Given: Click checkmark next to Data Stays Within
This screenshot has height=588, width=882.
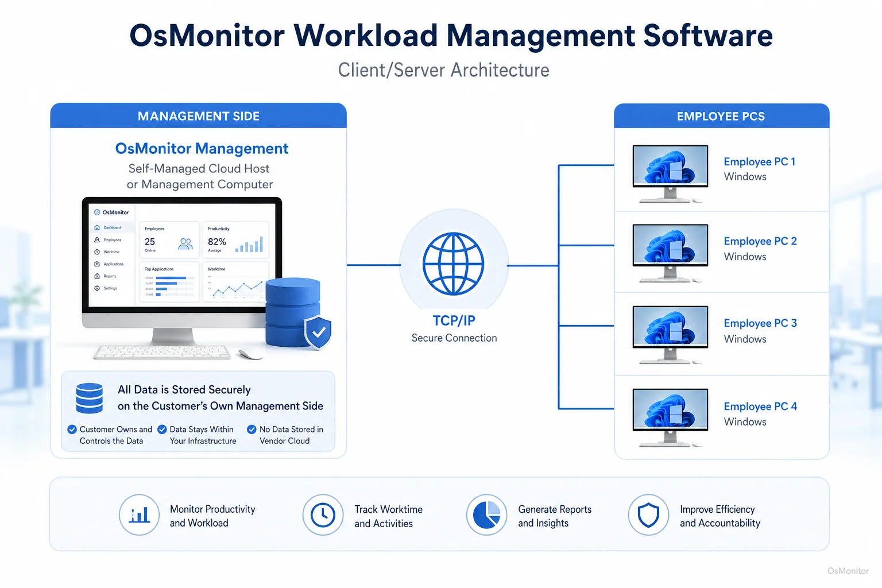Looking at the screenshot, I should pyautogui.click(x=162, y=430).
